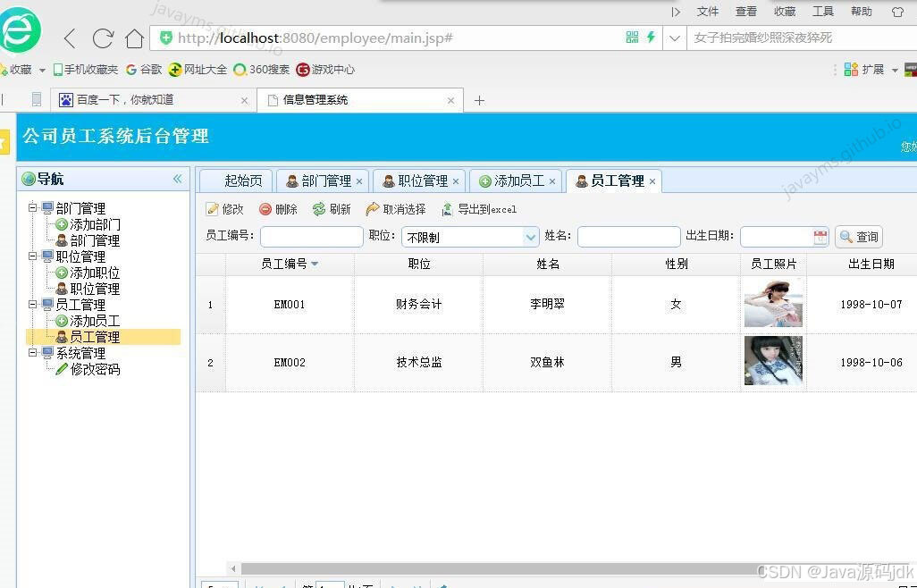Focus the 姓名 search field

628,237
